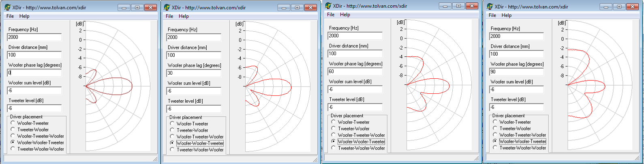Select Woofer-Tweeter in phase lag 60 window

click(x=351, y=122)
